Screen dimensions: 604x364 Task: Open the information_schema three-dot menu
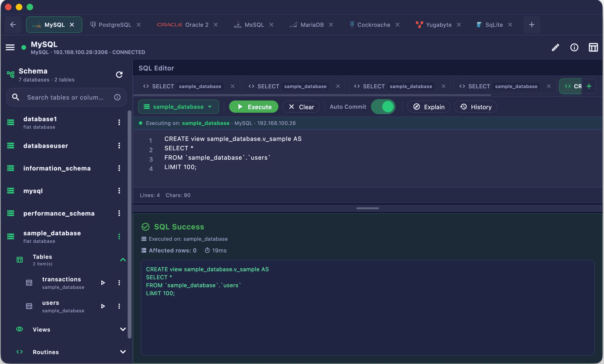(119, 168)
